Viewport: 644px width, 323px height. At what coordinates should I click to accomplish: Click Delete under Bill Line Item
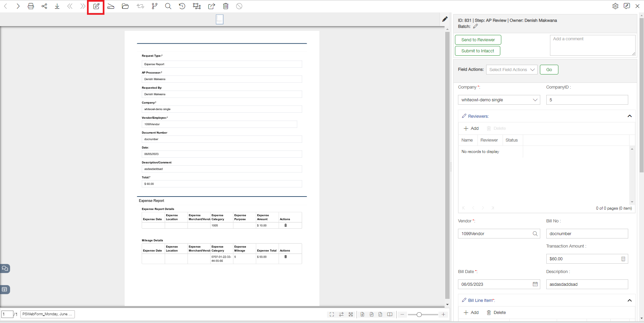coord(496,312)
